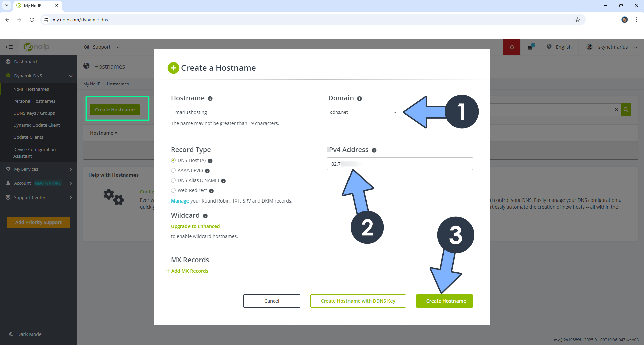This screenshot has width=644, height=345.
Task: Click My No-IP breadcrumb link
Action: coord(92,84)
